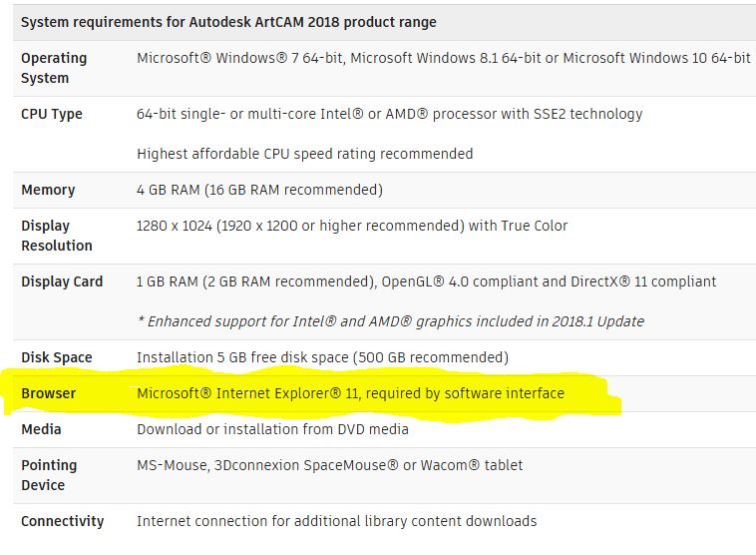Select the highlighted Browser row label
Image resolution: width=756 pixels, height=555 pixels.
click(48, 393)
